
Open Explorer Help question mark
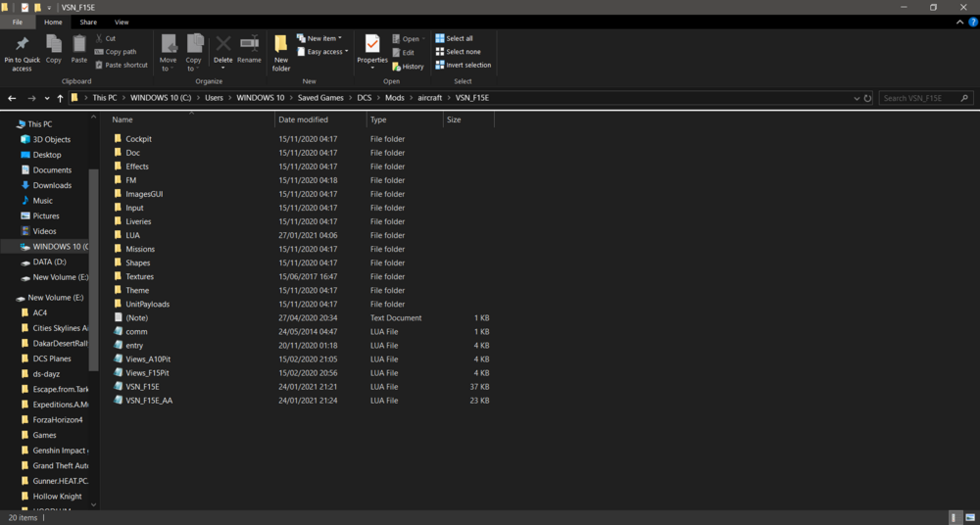972,22
